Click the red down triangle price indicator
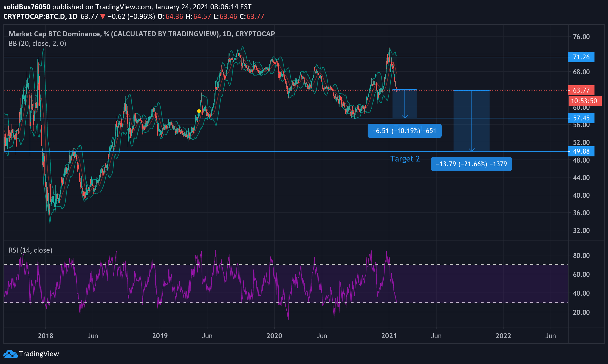Viewport: 608px width, 364px height. [x=103, y=17]
